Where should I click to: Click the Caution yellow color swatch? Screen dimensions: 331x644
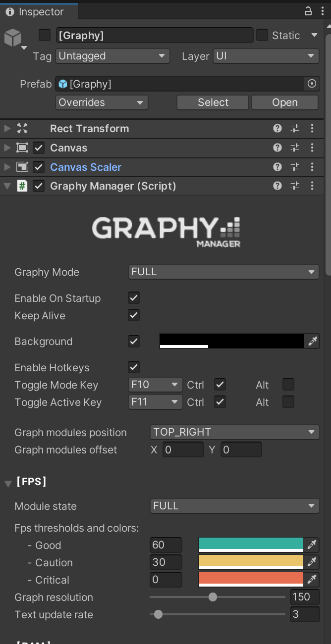tap(251, 562)
